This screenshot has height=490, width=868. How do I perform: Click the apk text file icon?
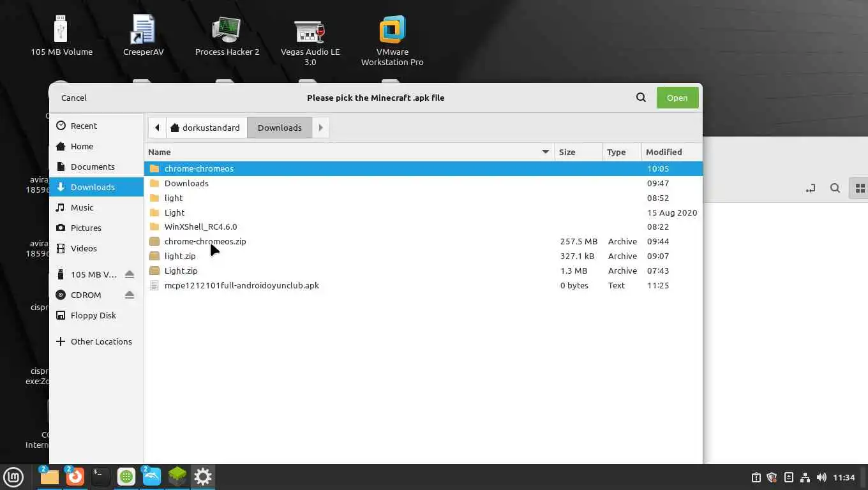[x=154, y=285]
